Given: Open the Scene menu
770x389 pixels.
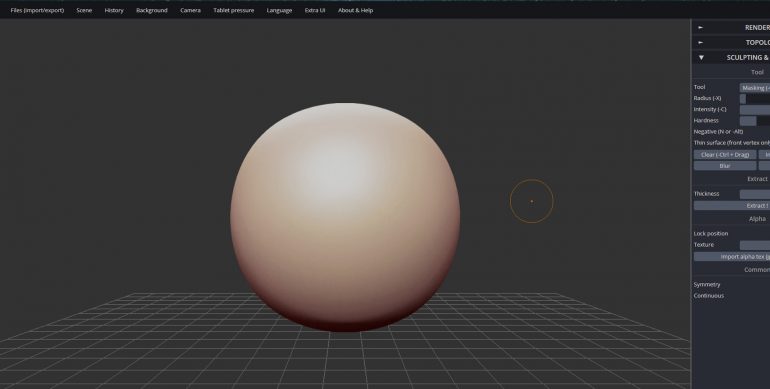Looking at the screenshot, I should coord(84,10).
